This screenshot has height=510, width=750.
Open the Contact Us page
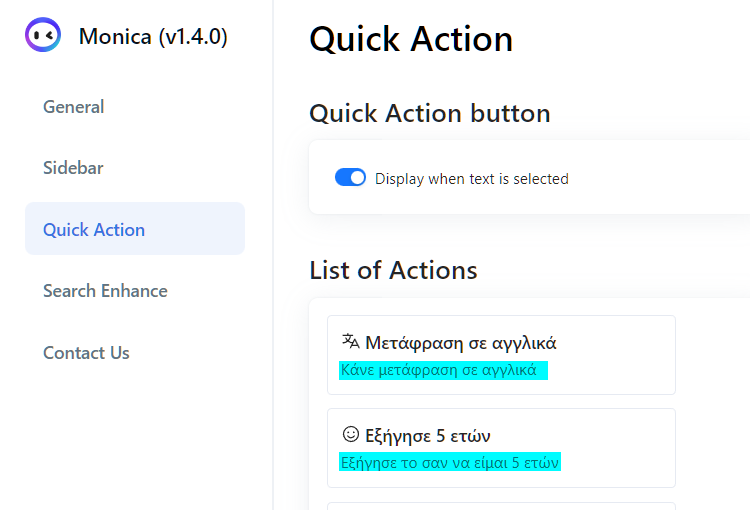[86, 353]
